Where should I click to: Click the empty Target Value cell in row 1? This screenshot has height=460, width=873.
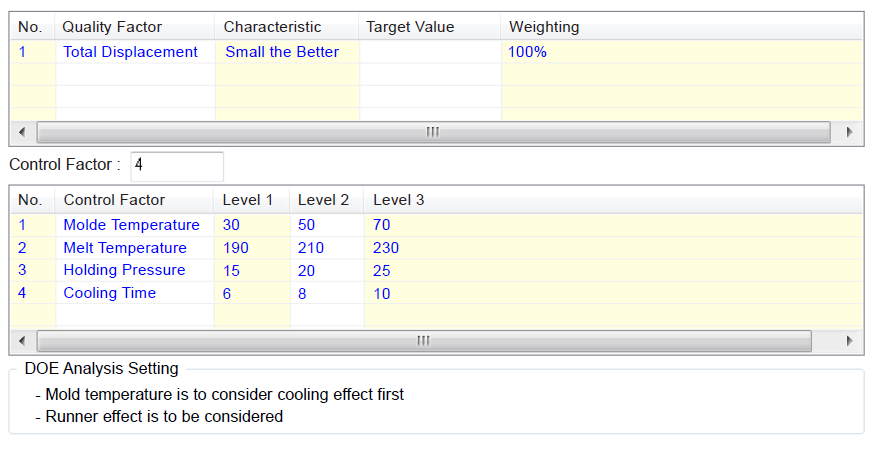pos(429,52)
